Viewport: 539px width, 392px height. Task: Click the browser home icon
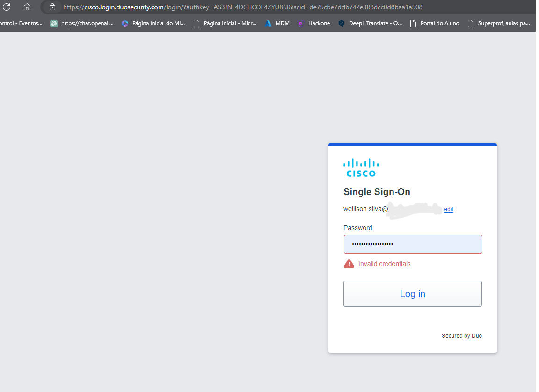click(x=27, y=7)
